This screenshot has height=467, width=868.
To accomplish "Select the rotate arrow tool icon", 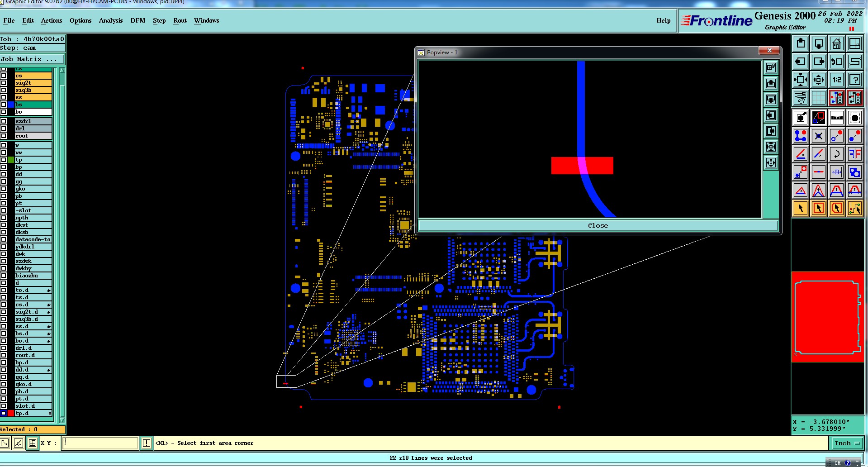I will click(x=837, y=154).
